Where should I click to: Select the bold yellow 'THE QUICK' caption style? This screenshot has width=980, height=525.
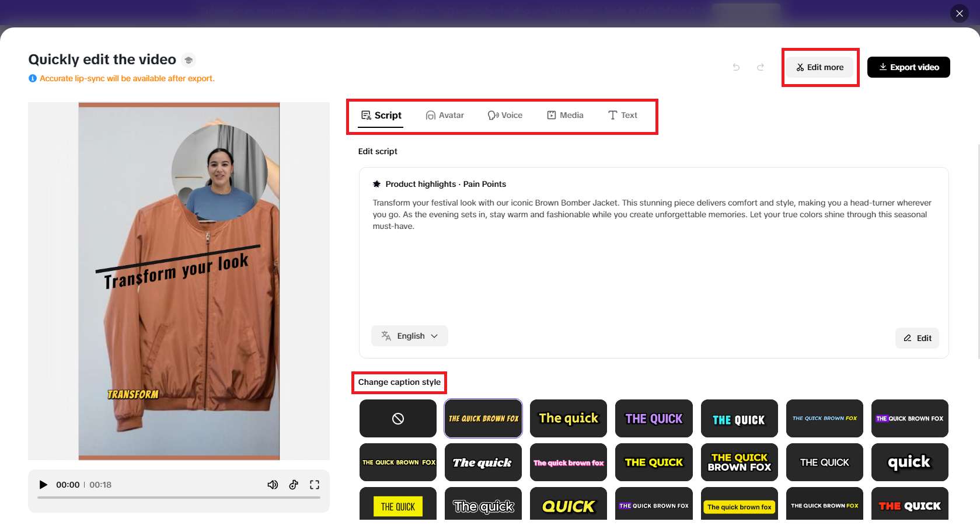click(x=654, y=463)
